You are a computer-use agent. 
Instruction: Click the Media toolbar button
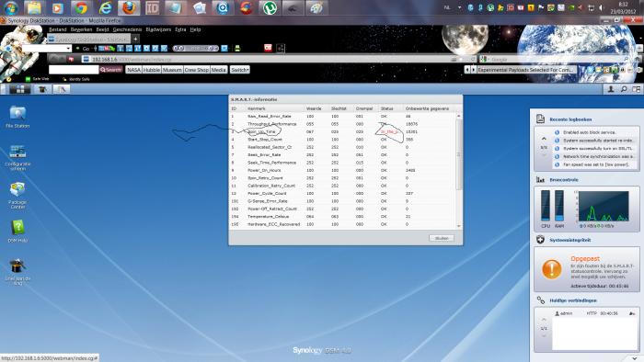click(x=219, y=70)
